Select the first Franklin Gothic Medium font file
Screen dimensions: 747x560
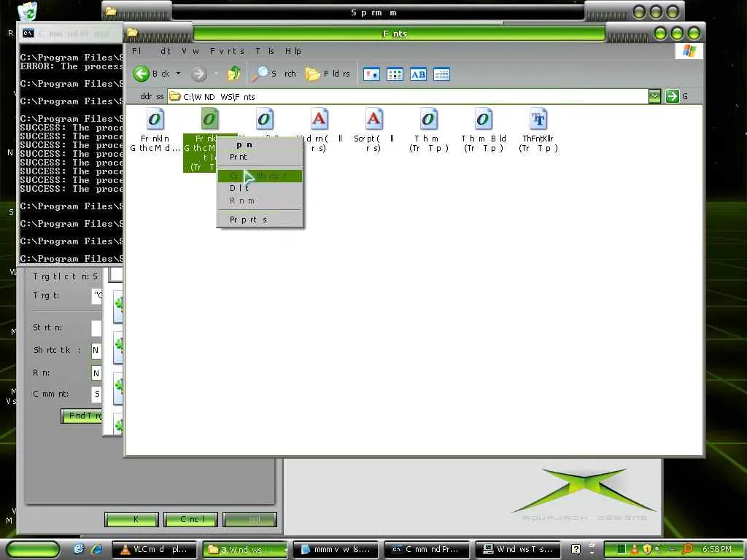coord(155,130)
